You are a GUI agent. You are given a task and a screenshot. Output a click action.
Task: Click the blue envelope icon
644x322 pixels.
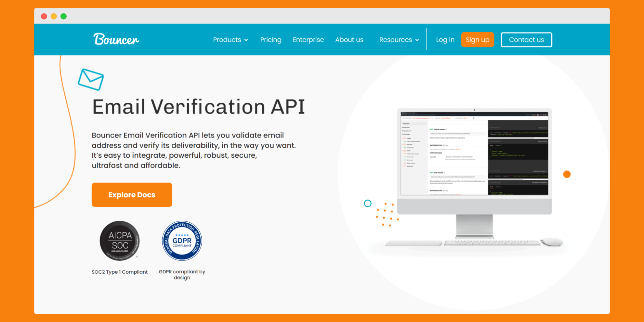[91, 79]
